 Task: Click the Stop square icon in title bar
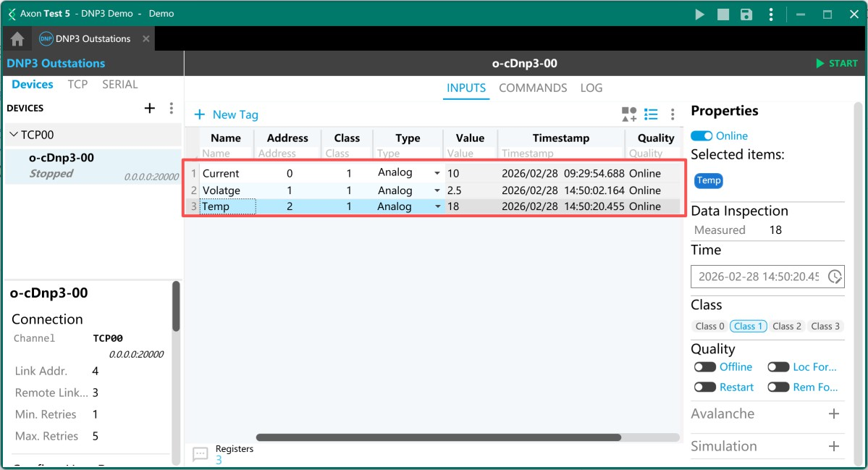(x=723, y=14)
